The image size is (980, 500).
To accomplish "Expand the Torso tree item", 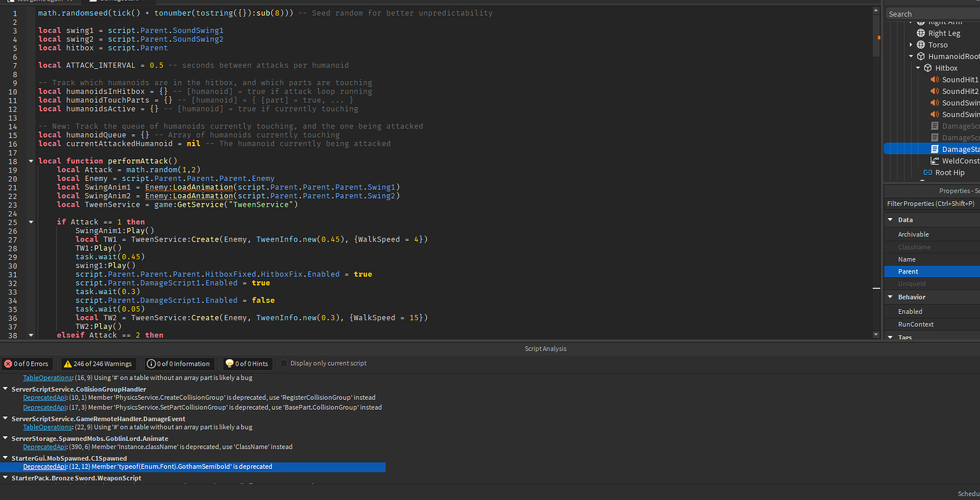I will click(x=911, y=44).
